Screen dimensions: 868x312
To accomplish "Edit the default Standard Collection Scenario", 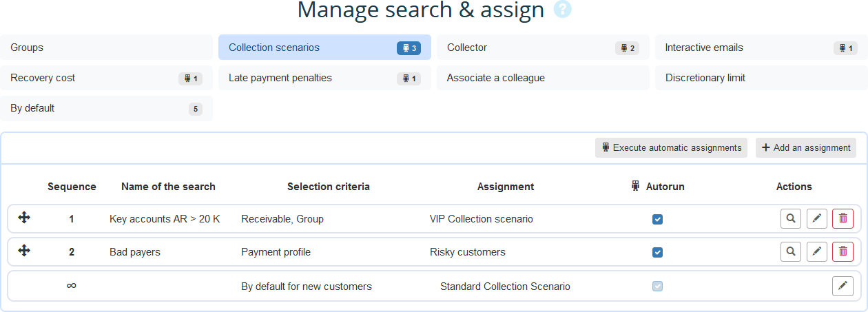I will coord(843,286).
